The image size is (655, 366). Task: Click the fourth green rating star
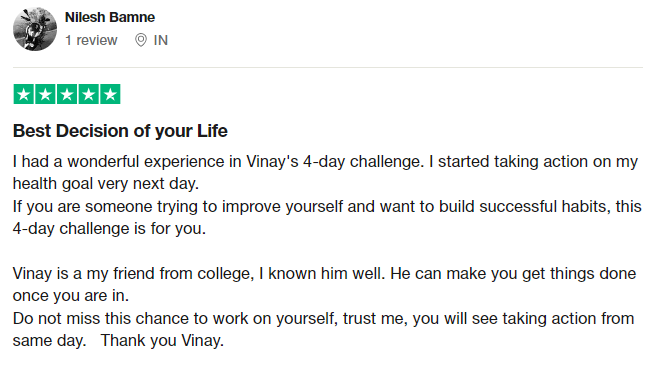(89, 94)
